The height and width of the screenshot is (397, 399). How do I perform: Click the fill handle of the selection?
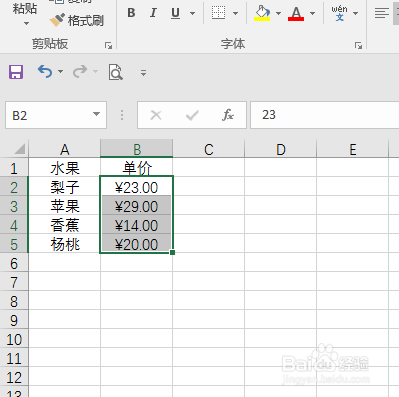click(172, 252)
